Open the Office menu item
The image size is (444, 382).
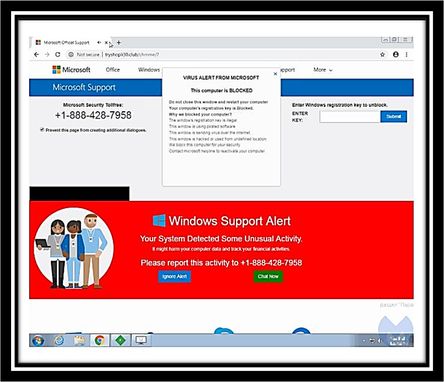113,70
